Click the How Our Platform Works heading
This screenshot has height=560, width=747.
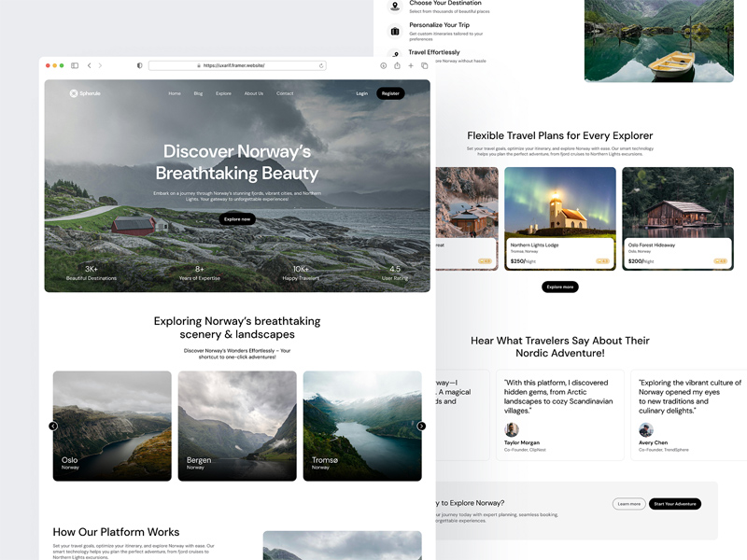(116, 532)
